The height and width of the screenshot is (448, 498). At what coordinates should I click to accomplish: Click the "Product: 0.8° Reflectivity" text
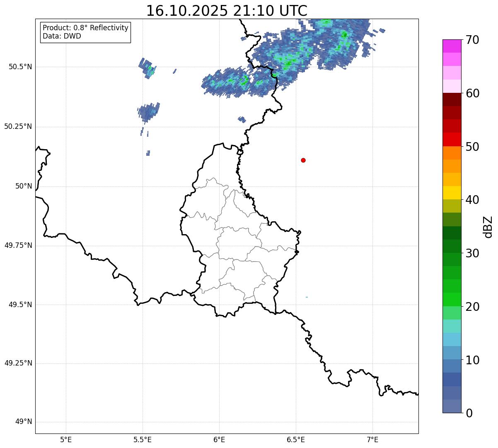(x=85, y=28)
